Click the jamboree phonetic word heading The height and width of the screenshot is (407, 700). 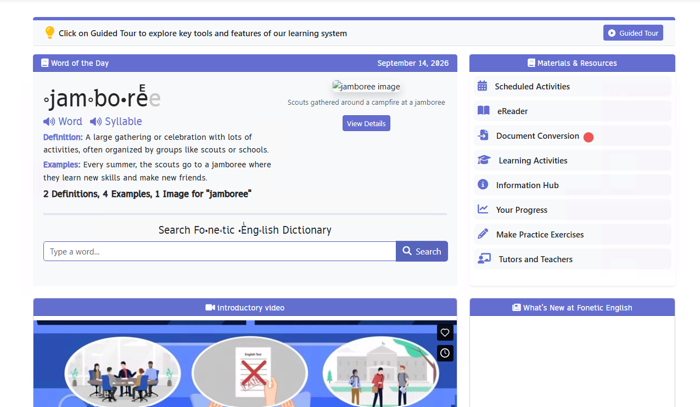102,97
